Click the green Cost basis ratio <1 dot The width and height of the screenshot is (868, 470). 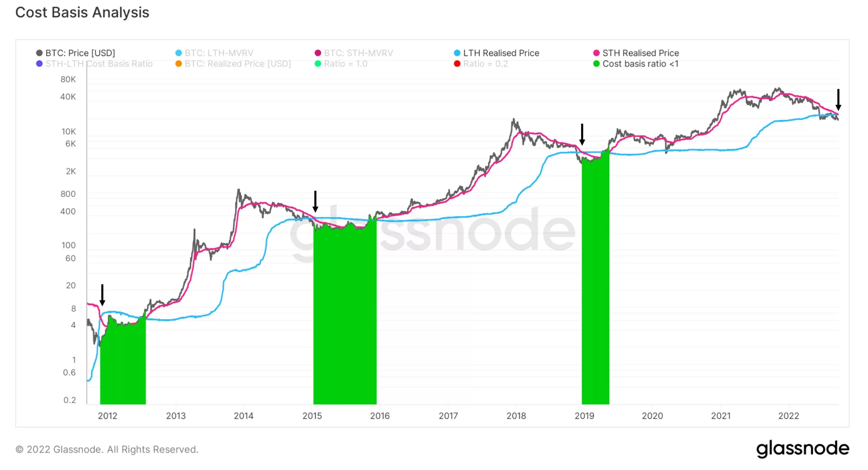pyautogui.click(x=596, y=64)
